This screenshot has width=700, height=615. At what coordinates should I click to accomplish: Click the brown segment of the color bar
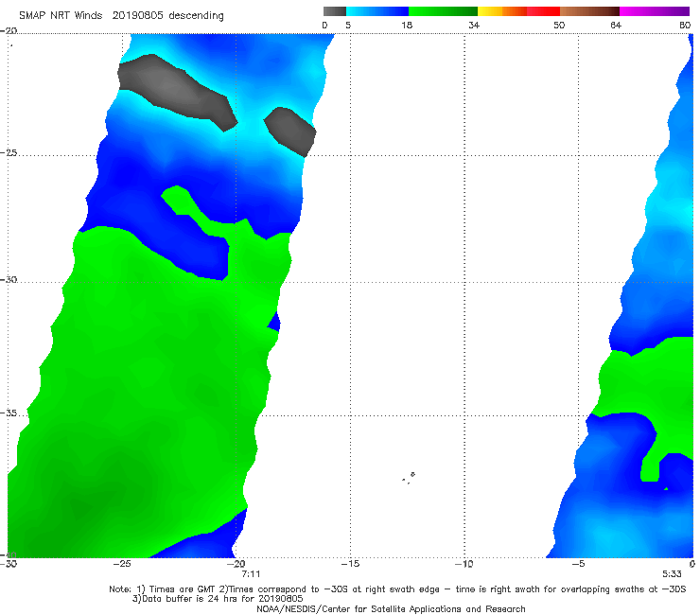(x=589, y=11)
